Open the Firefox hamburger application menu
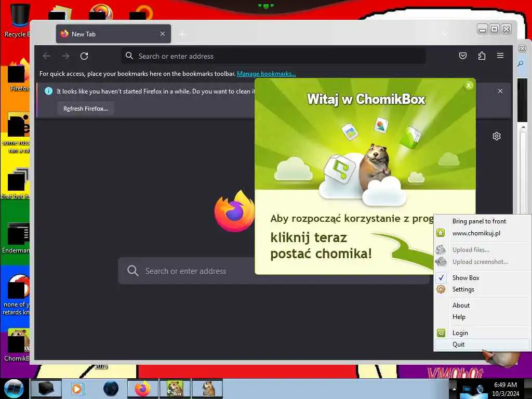 500,56
